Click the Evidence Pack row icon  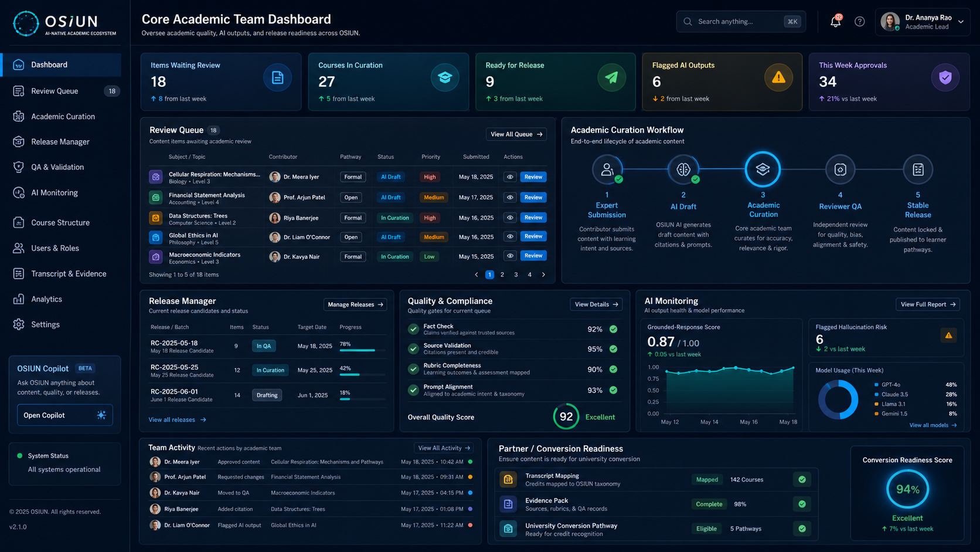point(508,504)
